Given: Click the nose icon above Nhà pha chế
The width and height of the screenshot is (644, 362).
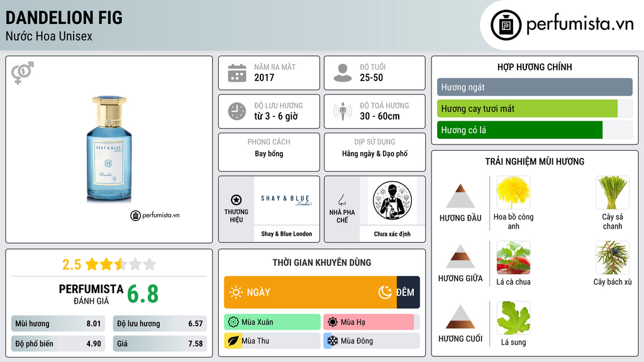Looking at the screenshot, I should click(x=341, y=200).
